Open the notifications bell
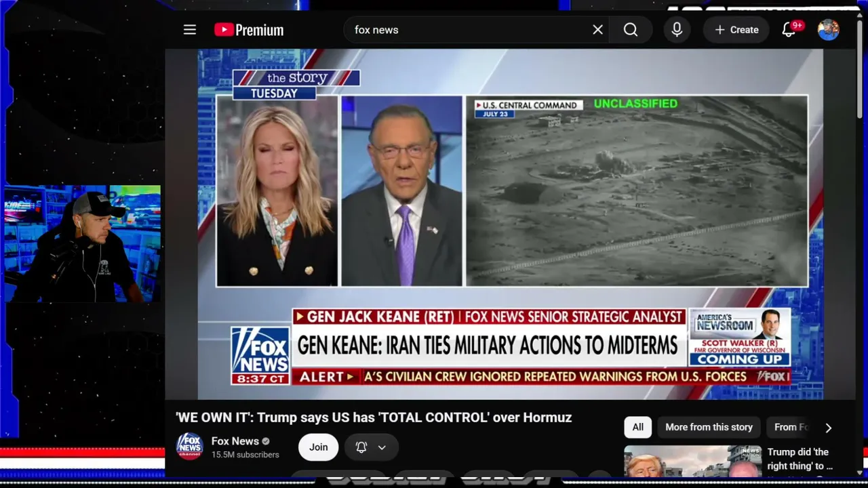The height and width of the screenshot is (488, 868). [789, 30]
